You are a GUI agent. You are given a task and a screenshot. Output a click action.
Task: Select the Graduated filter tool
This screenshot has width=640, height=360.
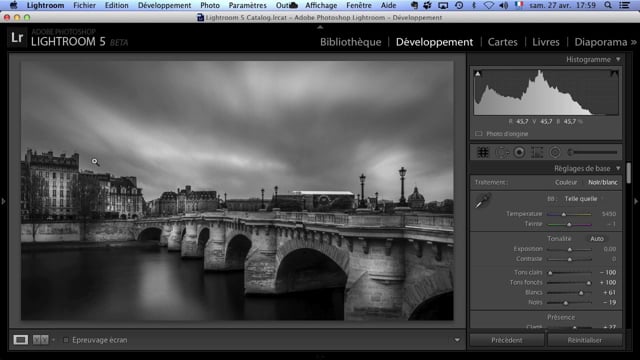pyautogui.click(x=537, y=152)
